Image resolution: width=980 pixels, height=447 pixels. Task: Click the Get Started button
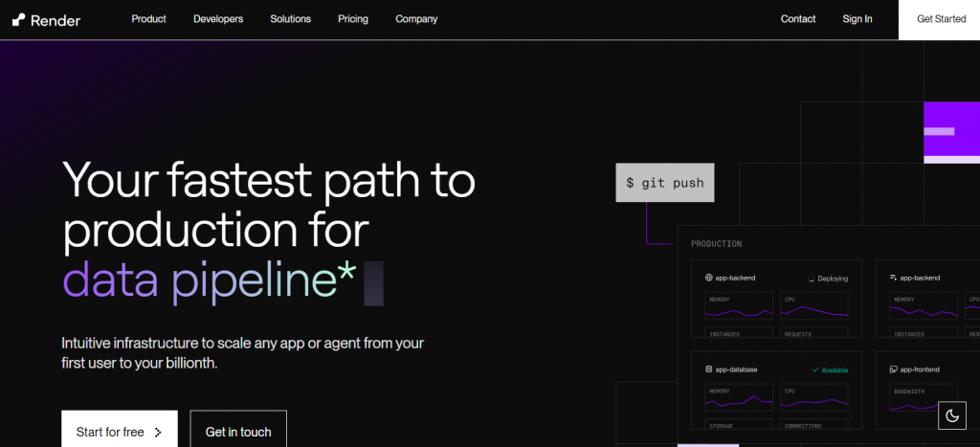942,19
